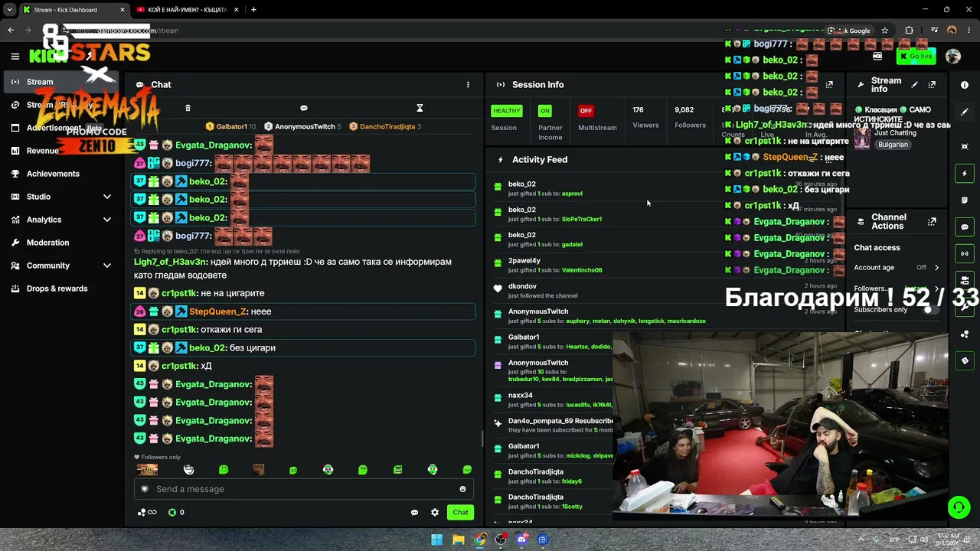Open a new browser tab

pos(253,10)
